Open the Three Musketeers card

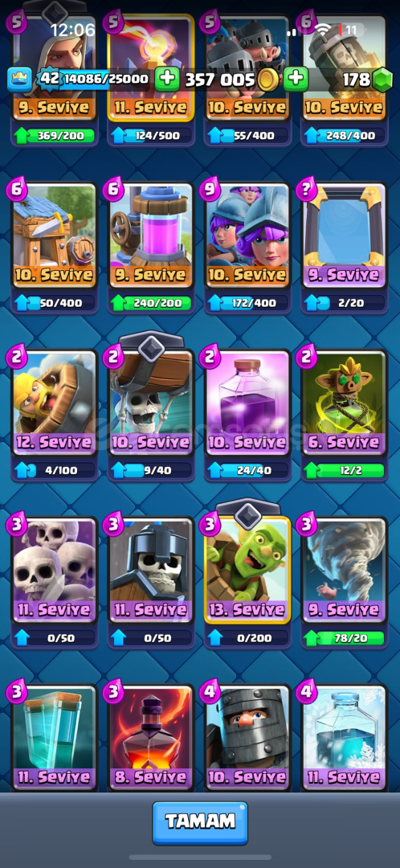pyautogui.click(x=247, y=236)
